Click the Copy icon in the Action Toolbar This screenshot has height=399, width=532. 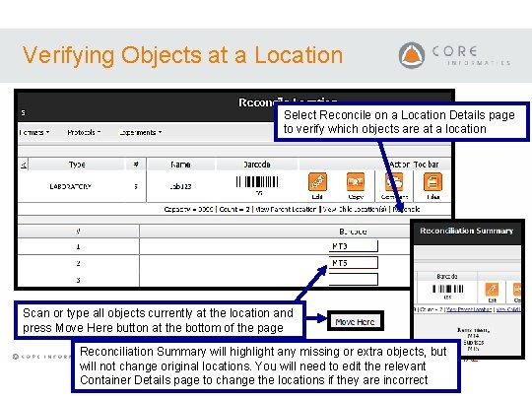(356, 182)
